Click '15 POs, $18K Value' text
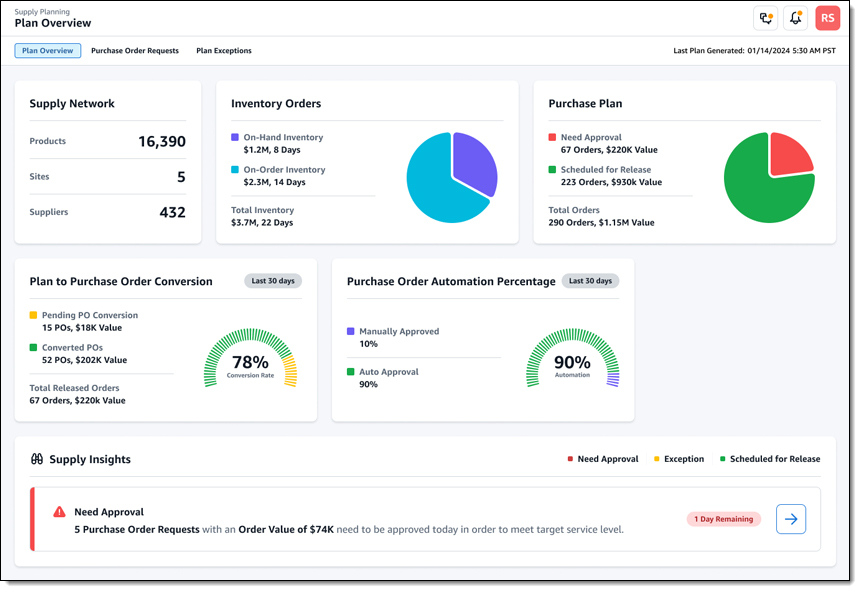Image resolution: width=860 pixels, height=591 pixels. coord(82,327)
